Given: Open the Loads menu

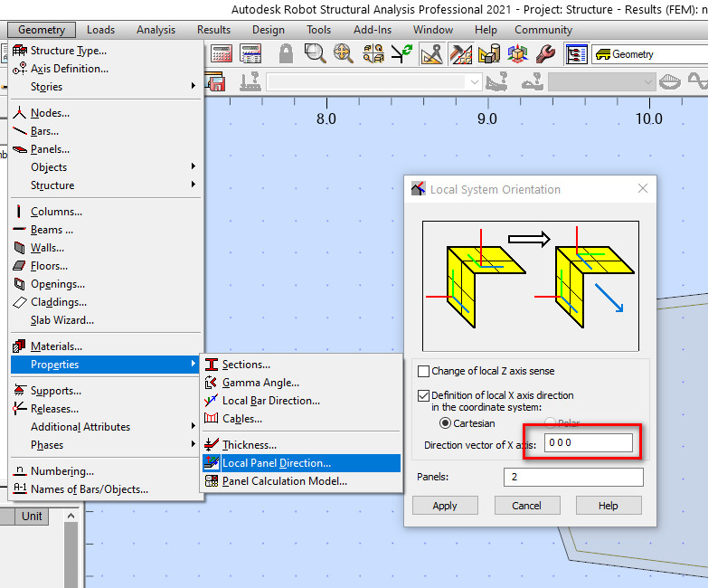Looking at the screenshot, I should [100, 30].
